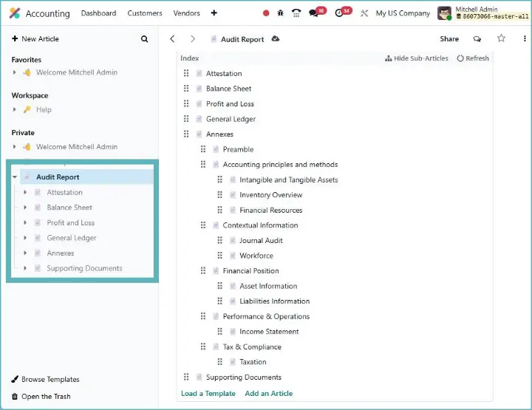
Task: Click the red record dot icon
Action: pos(266,13)
